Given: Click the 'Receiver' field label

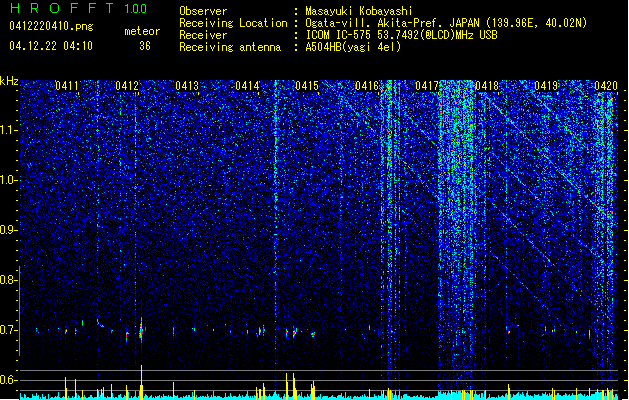Looking at the screenshot, I should pos(203,35).
